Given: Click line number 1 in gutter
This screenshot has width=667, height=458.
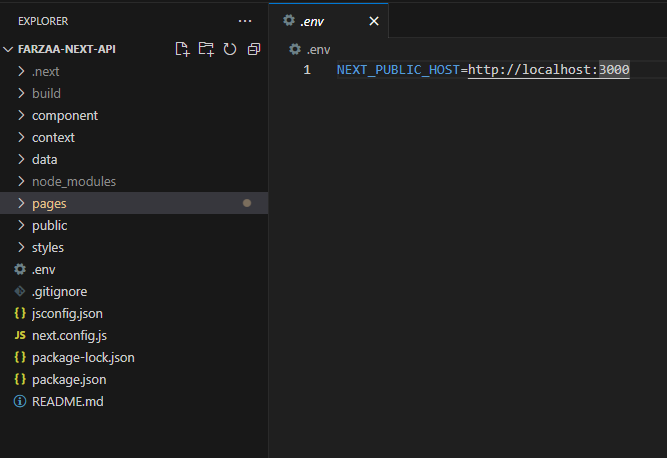Looking at the screenshot, I should pyautogui.click(x=307, y=69).
